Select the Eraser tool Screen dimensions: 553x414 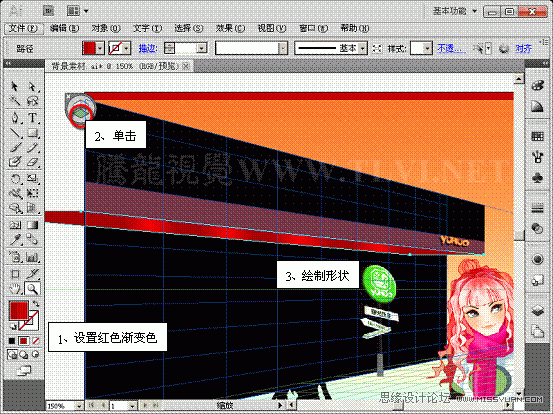click(x=32, y=162)
